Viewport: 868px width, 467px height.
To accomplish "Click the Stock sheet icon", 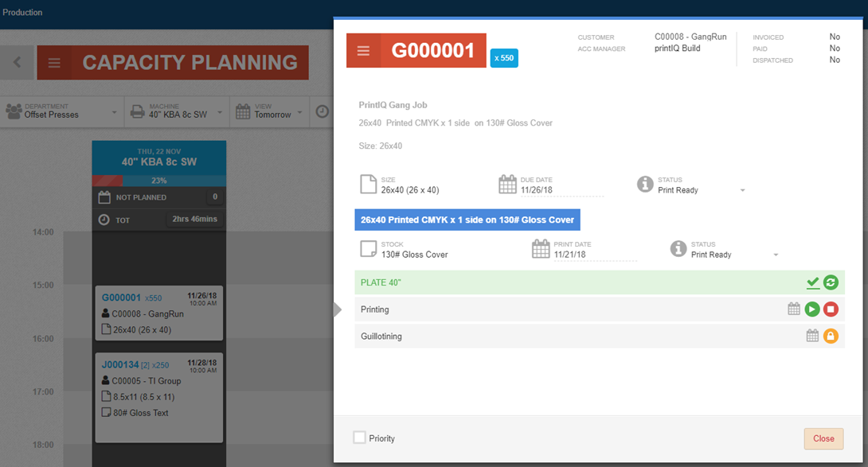I will pos(368,249).
